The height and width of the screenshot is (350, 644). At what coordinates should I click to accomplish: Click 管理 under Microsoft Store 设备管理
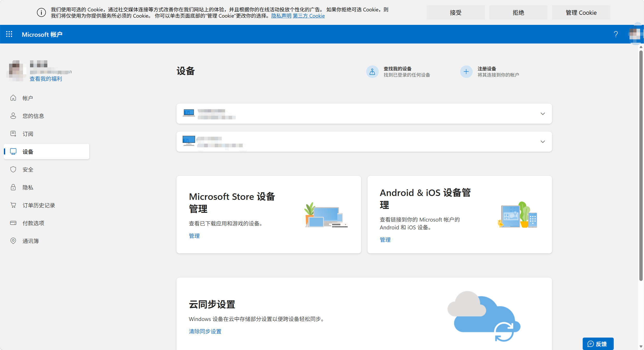coord(194,236)
